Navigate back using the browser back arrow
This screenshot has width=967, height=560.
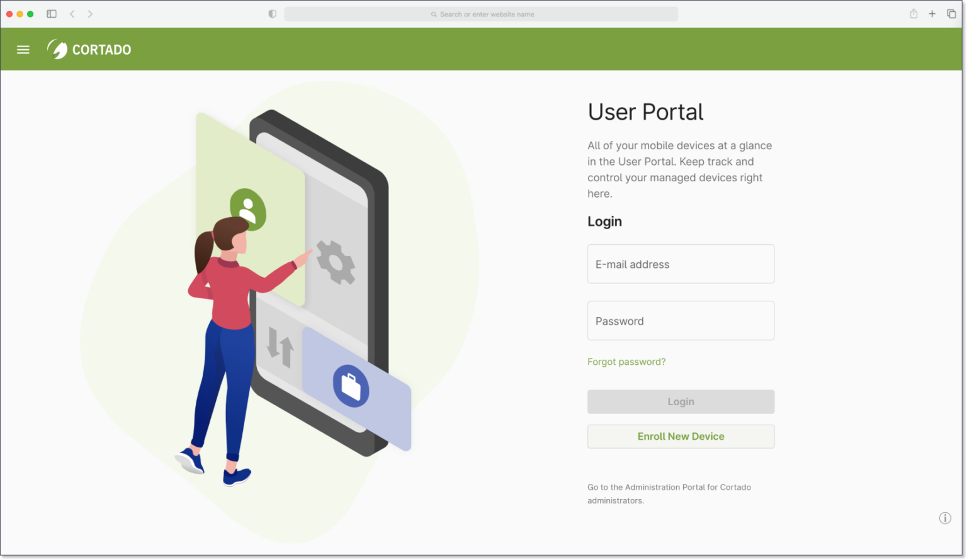coord(72,13)
